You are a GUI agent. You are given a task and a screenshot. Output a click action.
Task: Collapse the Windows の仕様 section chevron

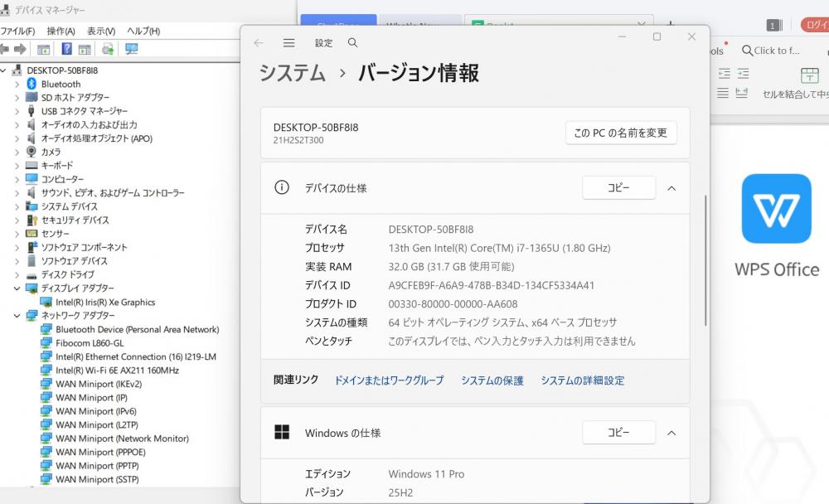(671, 433)
